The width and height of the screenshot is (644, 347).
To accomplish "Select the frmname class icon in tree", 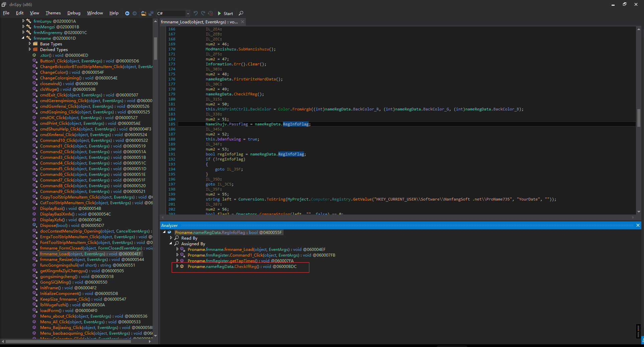I will (29, 38).
